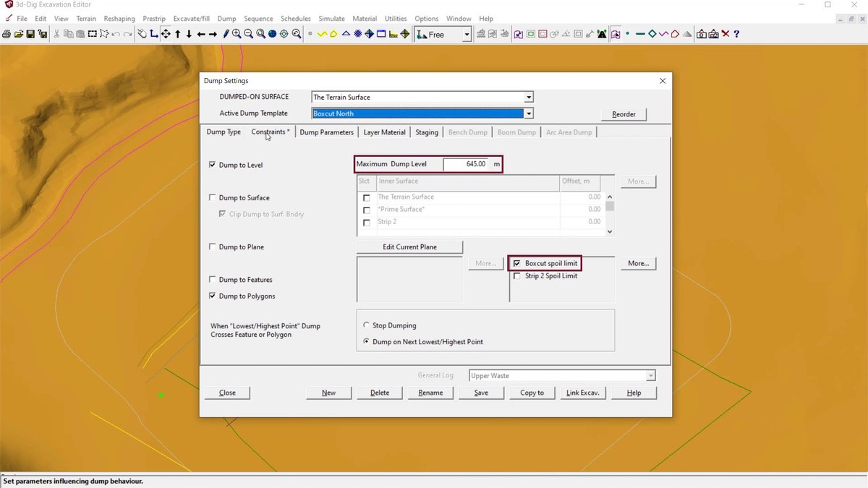Click the open folder toolbar icon
This screenshot has width=868, height=488.
click(18, 34)
